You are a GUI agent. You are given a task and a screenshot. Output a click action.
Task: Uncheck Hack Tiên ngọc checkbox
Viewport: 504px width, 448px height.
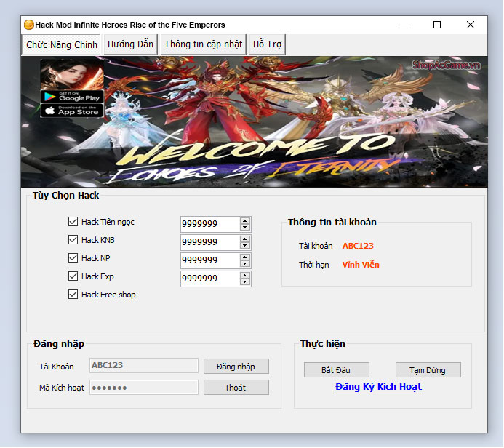pyautogui.click(x=73, y=221)
